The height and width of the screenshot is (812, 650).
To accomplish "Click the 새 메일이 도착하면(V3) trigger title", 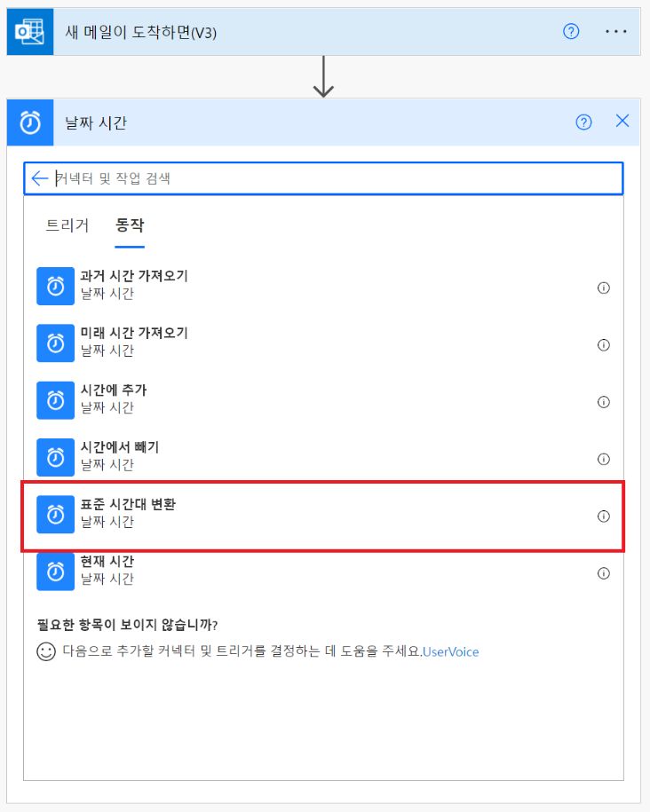I will 140,32.
